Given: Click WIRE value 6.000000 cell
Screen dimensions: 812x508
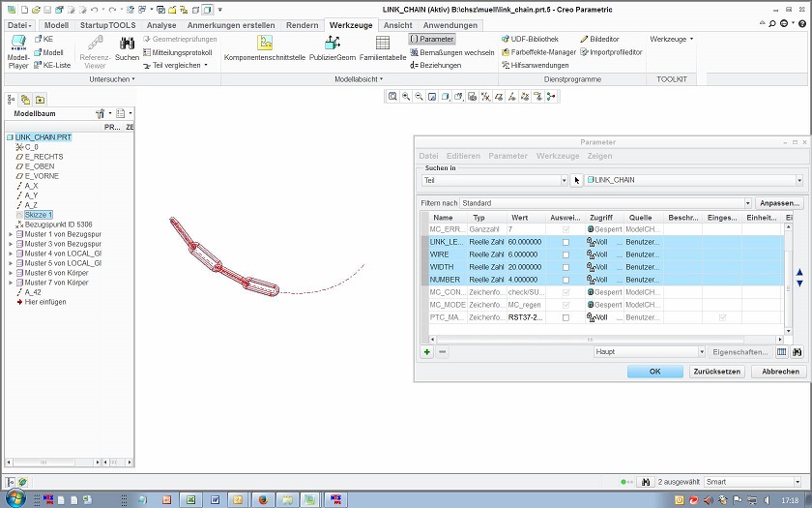Looking at the screenshot, I should 526,254.
